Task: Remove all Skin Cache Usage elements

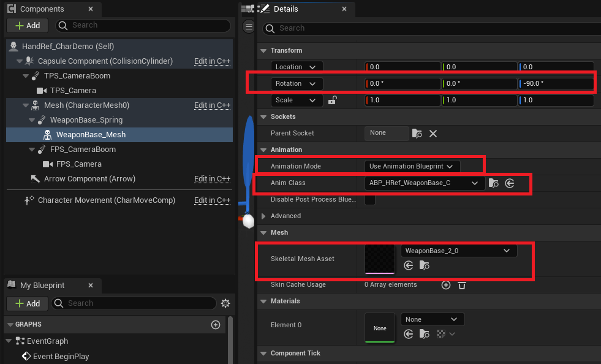Action: (x=462, y=285)
